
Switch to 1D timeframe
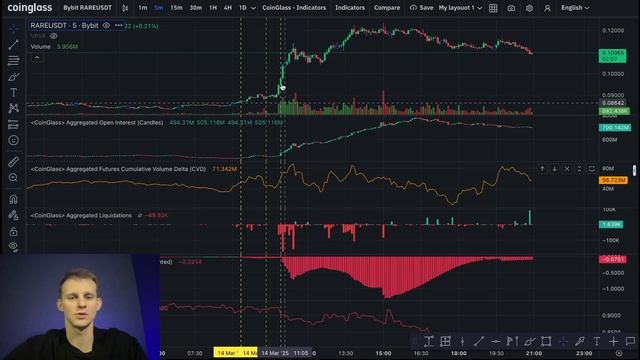coord(242,8)
